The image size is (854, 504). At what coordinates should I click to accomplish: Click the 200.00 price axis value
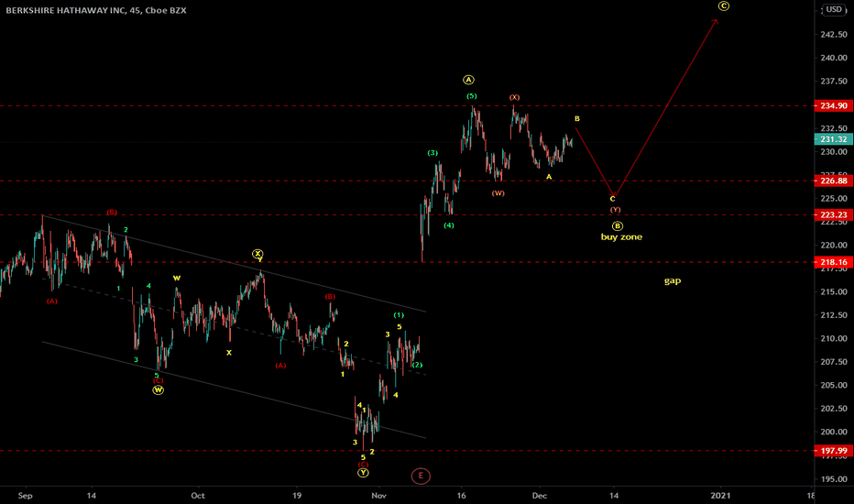tap(834, 433)
